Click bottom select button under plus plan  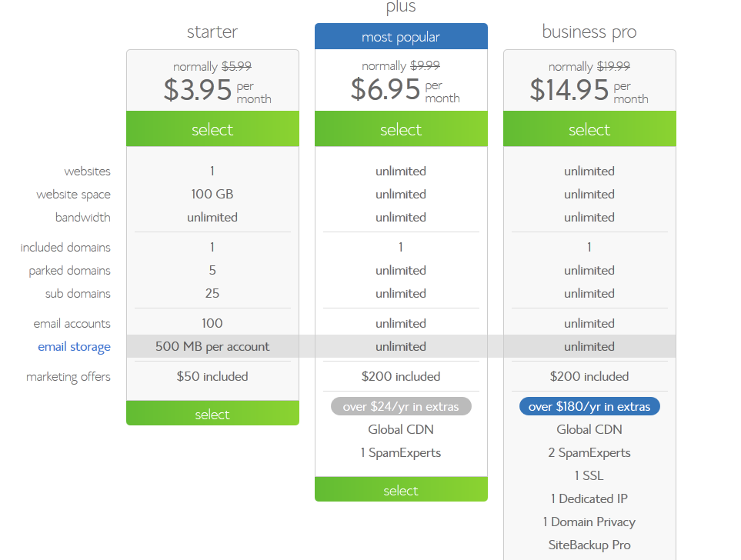tap(401, 489)
